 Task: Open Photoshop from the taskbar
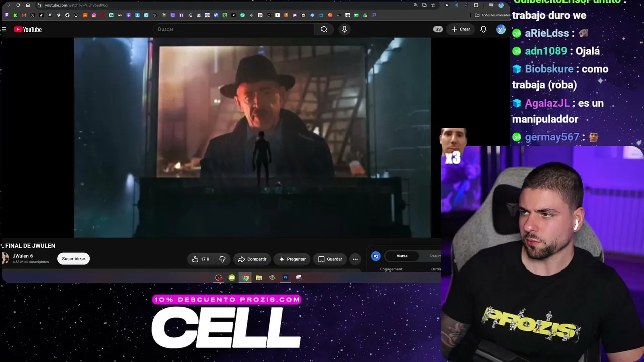click(x=285, y=278)
